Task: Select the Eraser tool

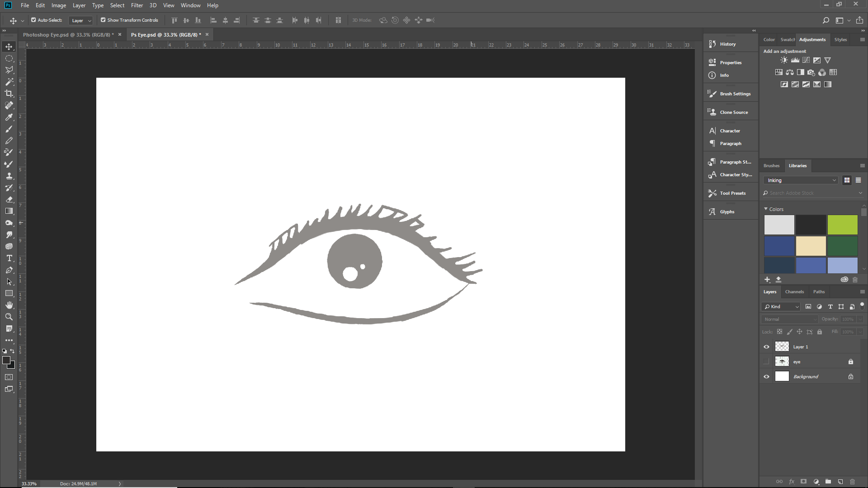Action: point(9,199)
